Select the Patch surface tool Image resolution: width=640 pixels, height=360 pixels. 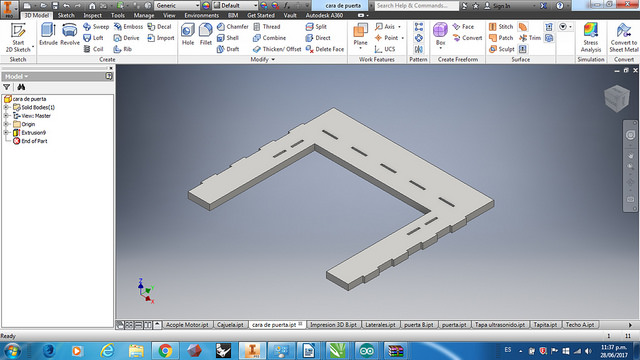tap(501, 38)
